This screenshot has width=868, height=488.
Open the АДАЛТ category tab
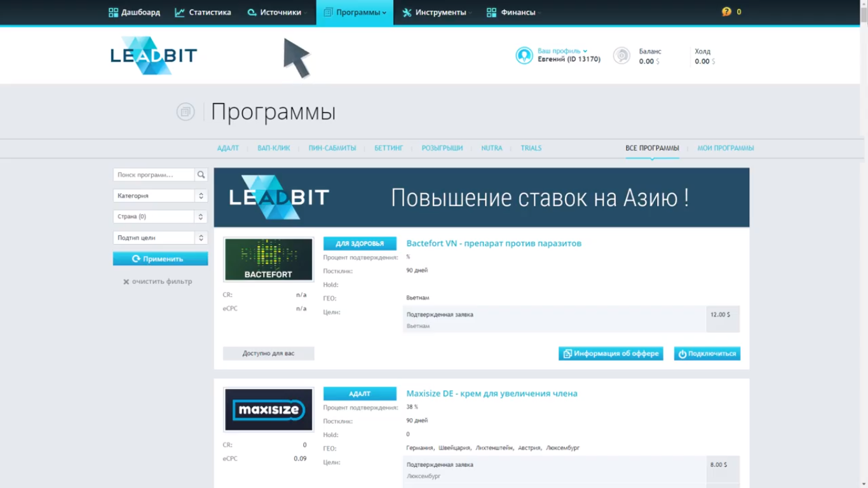coord(228,147)
